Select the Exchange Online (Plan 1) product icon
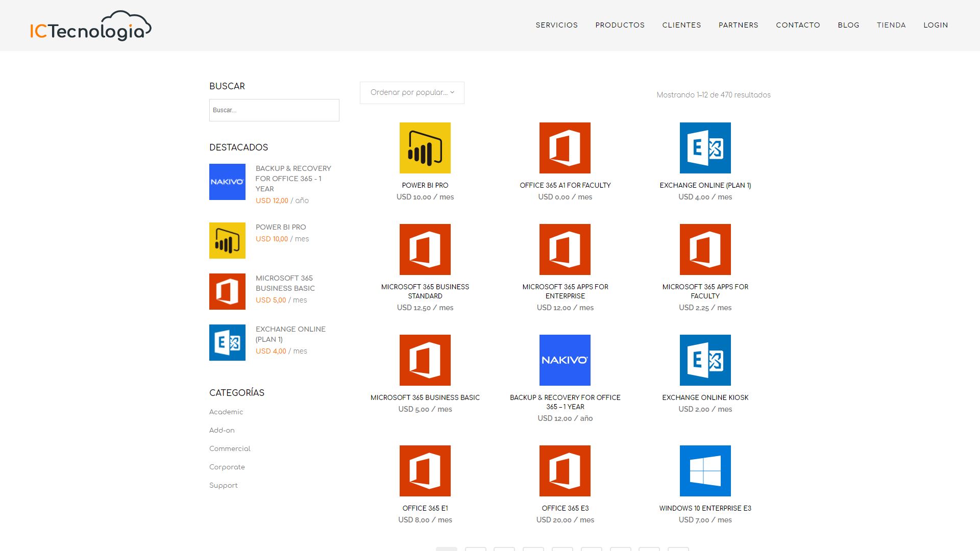The height and width of the screenshot is (551, 980). click(x=705, y=147)
